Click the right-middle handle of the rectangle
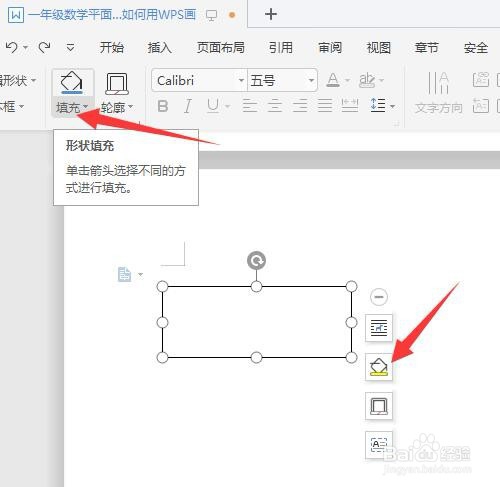500x487 pixels. (x=351, y=322)
